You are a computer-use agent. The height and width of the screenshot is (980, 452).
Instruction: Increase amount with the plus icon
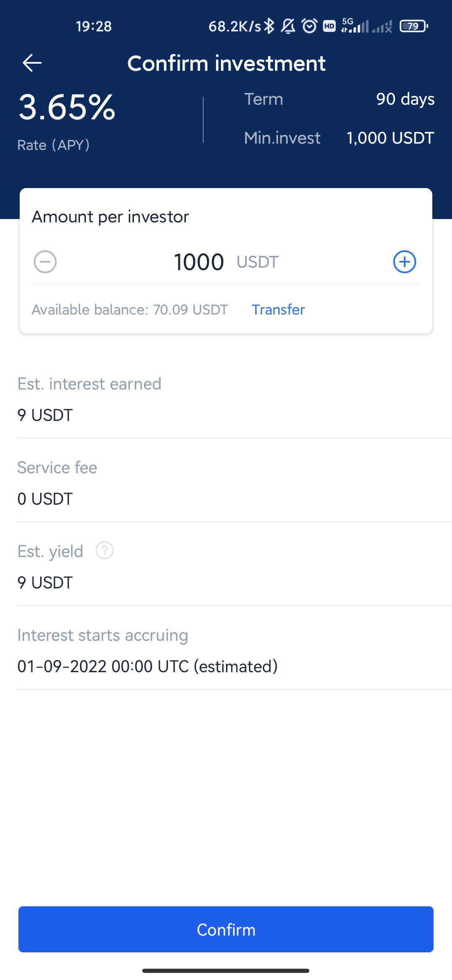[x=405, y=262]
